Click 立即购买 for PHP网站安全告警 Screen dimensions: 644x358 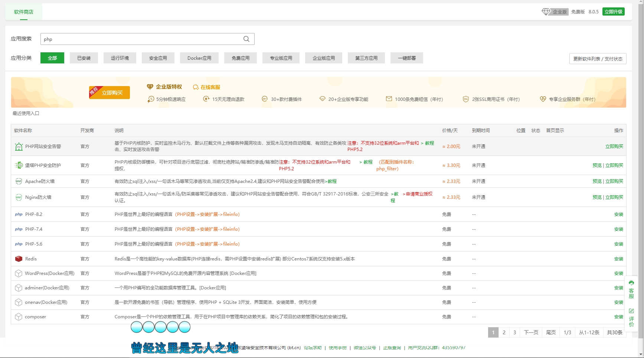[x=614, y=147]
